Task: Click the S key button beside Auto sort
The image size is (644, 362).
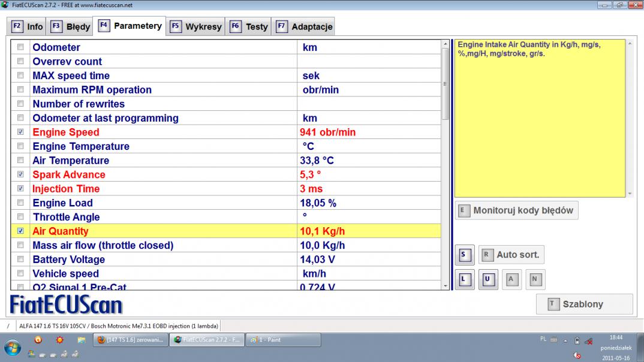Action: (464, 255)
